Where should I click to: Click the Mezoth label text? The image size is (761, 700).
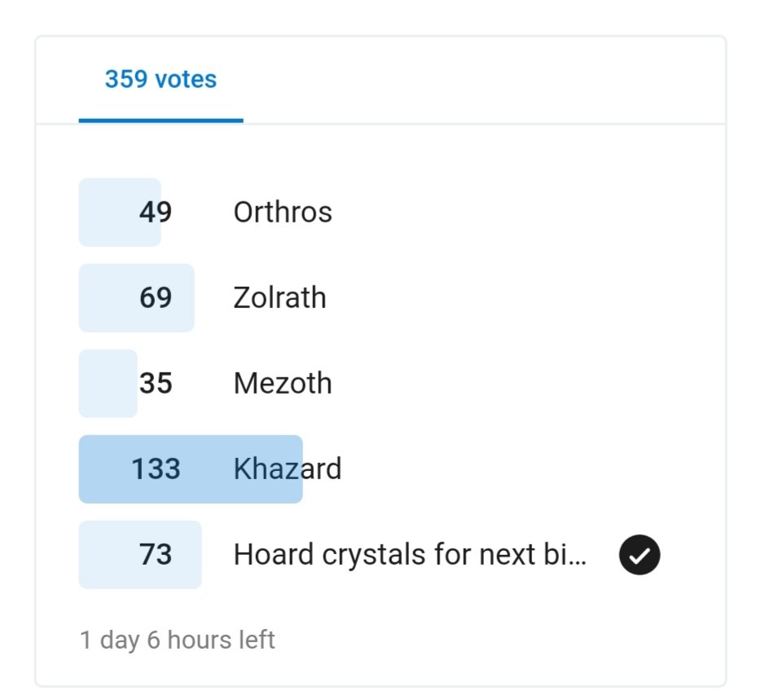[283, 383]
